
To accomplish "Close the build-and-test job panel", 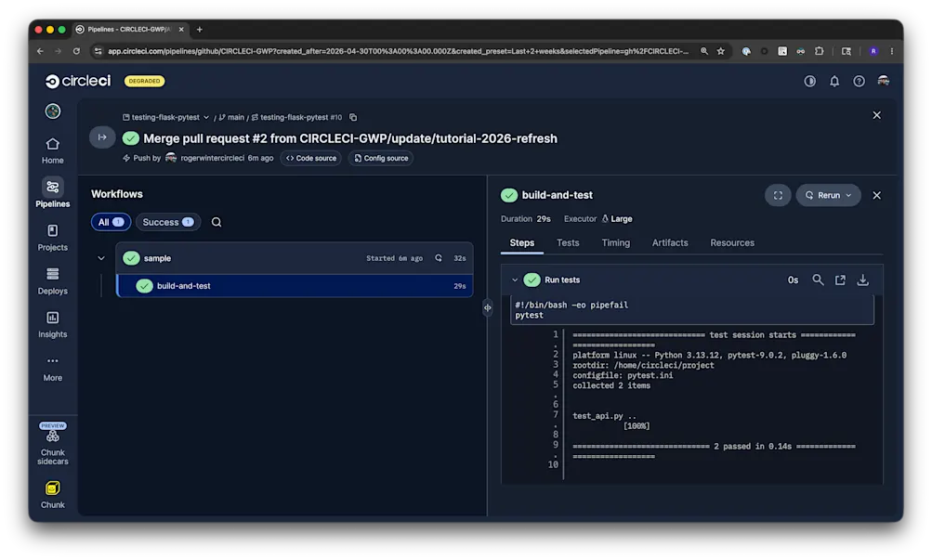I will pos(877,195).
